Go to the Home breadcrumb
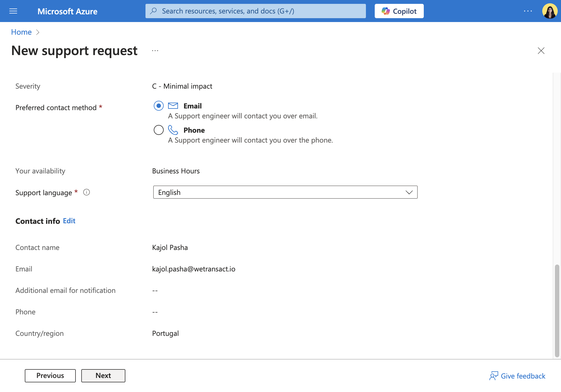The image size is (561, 392). pyautogui.click(x=21, y=32)
